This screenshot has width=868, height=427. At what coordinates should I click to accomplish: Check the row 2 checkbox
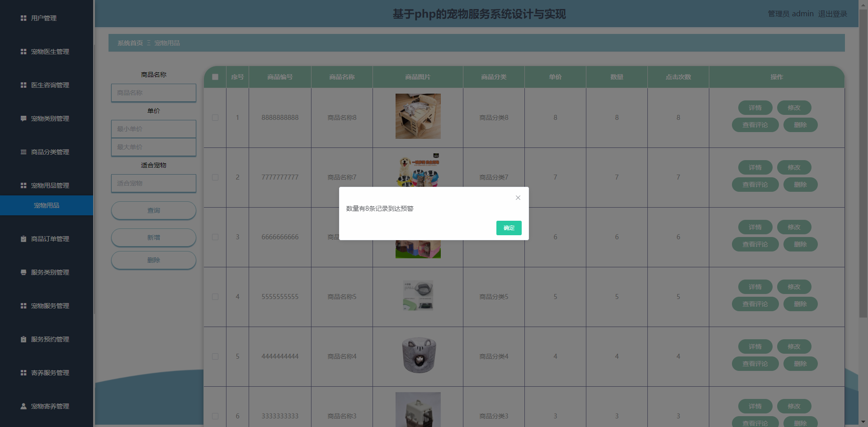coord(215,177)
